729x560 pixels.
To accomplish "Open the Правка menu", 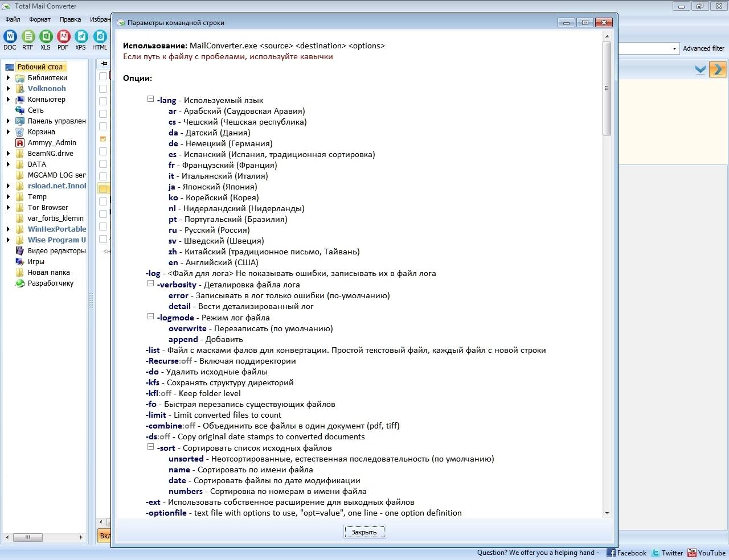I will tap(70, 19).
